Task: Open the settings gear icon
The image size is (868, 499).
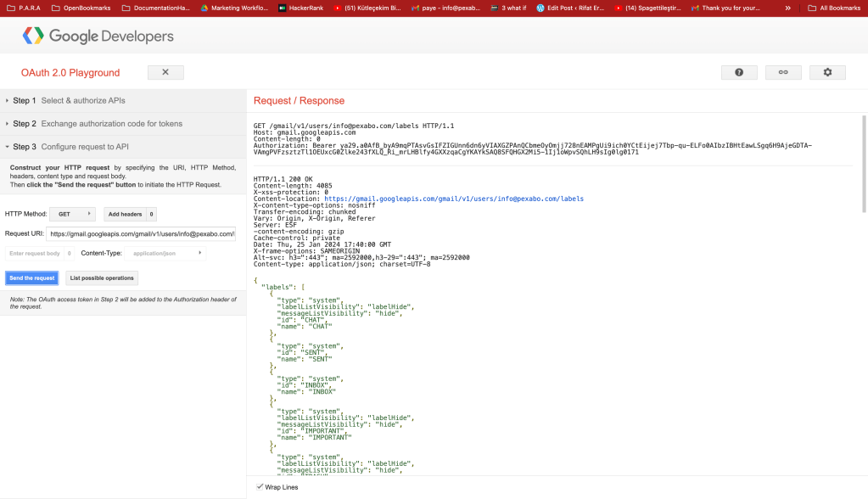Action: coord(827,72)
